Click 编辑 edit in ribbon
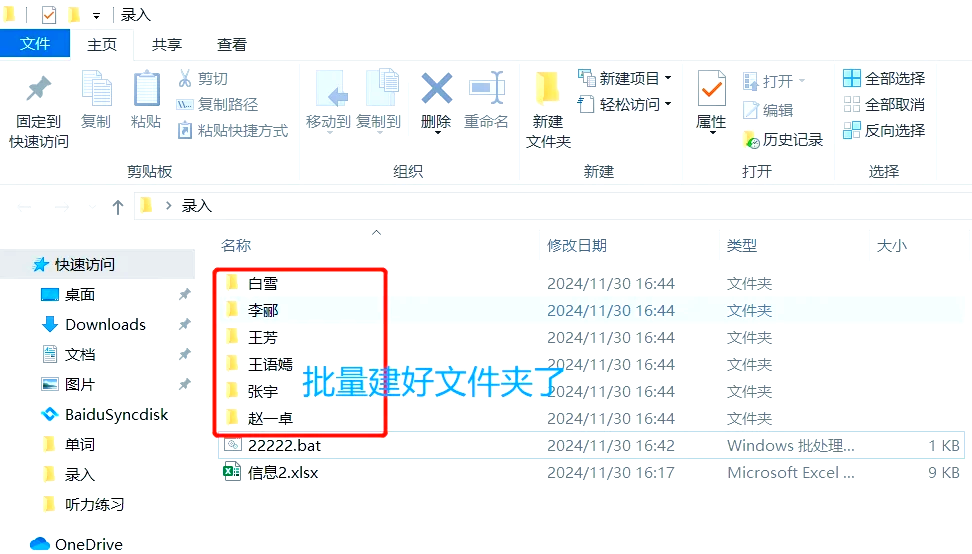 pyautogui.click(x=769, y=110)
